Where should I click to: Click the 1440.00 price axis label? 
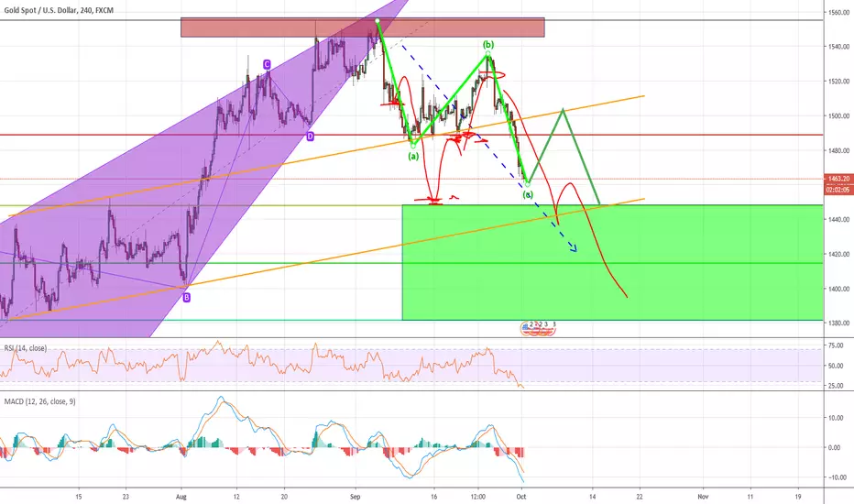coord(839,220)
